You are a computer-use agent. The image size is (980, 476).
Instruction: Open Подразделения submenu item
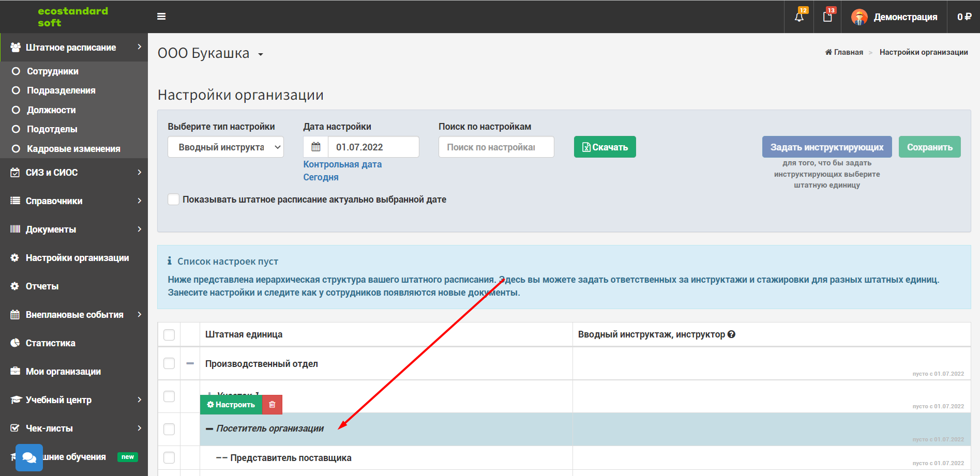click(x=61, y=90)
